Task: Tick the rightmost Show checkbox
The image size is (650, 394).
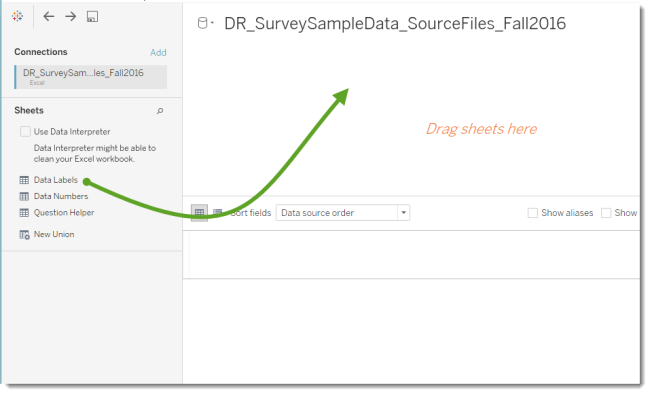Action: pyautogui.click(x=606, y=213)
